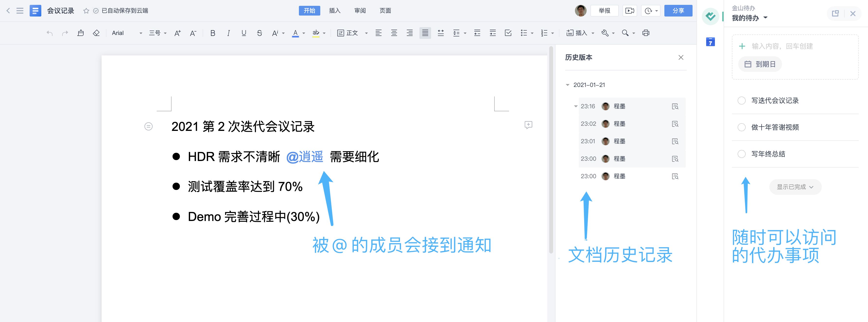Mark 写年终总结 as done
The height and width of the screenshot is (322, 868).
point(742,154)
